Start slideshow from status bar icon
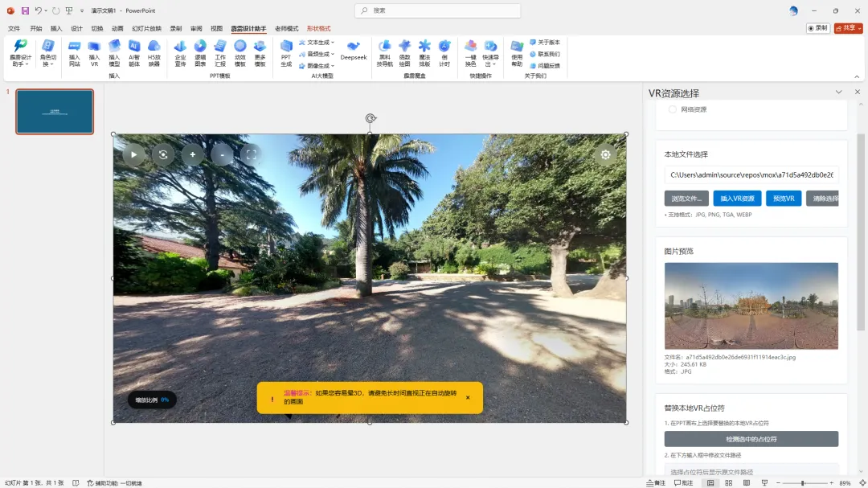This screenshot has width=868, height=488. coord(764,483)
